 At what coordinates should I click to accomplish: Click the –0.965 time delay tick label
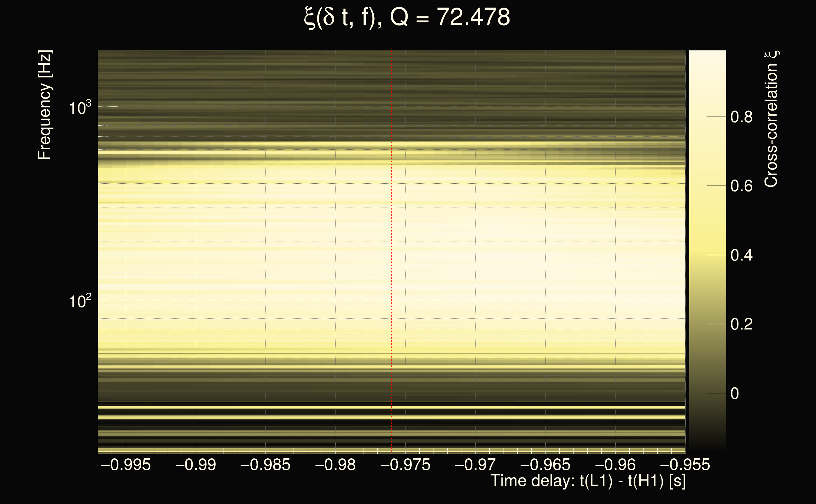[x=545, y=465]
